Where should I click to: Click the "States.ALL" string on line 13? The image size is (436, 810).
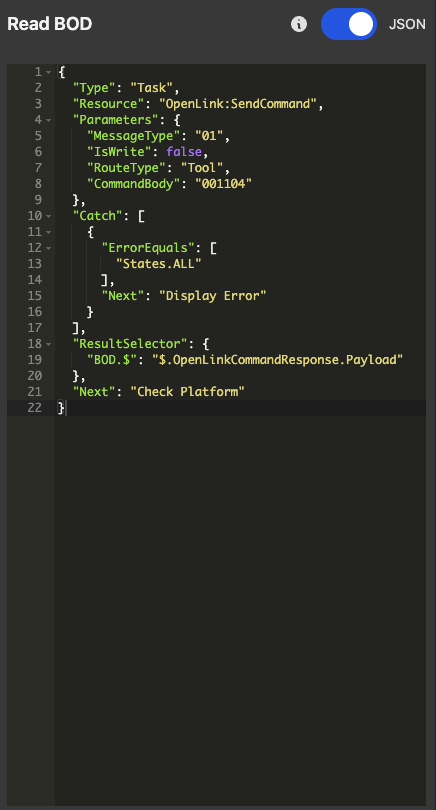coord(159,264)
